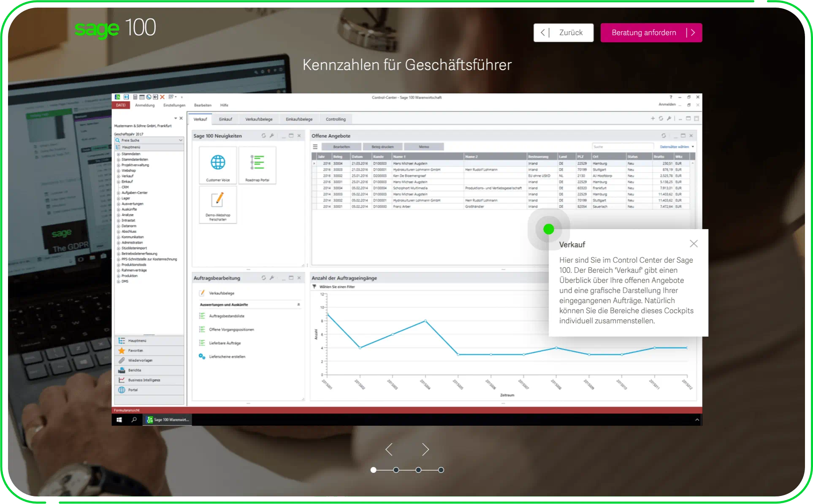Screen dimensions: 813x504
Task: Switch to the Einkauf tab
Action: 225,119
